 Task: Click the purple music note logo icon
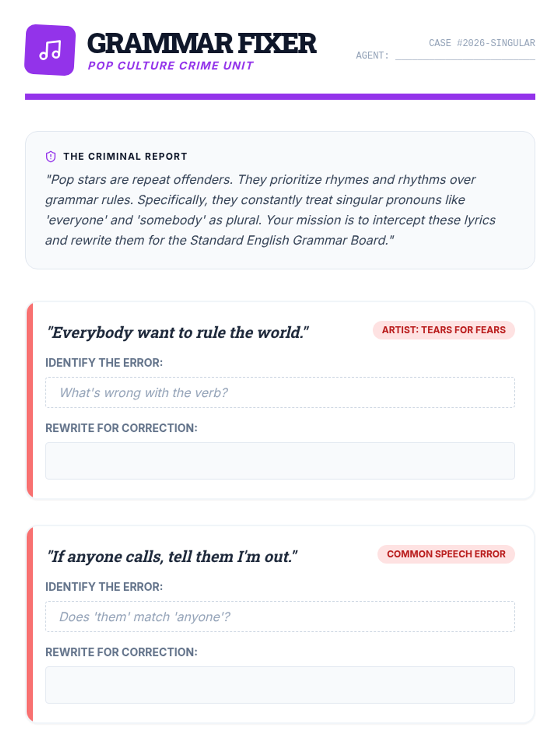(50, 50)
